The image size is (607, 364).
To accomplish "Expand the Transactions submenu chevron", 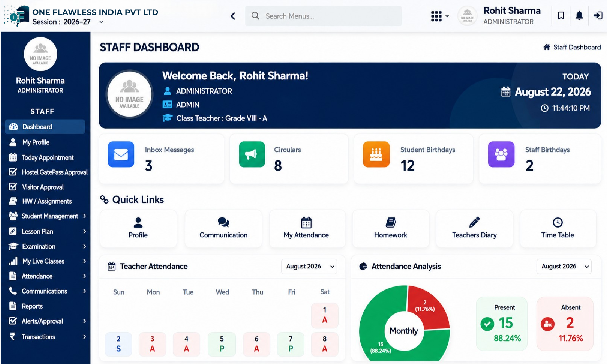I will point(85,337).
